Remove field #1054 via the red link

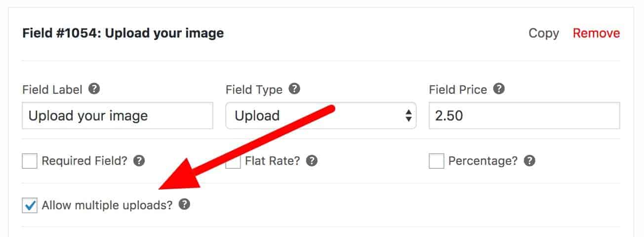[x=596, y=33]
